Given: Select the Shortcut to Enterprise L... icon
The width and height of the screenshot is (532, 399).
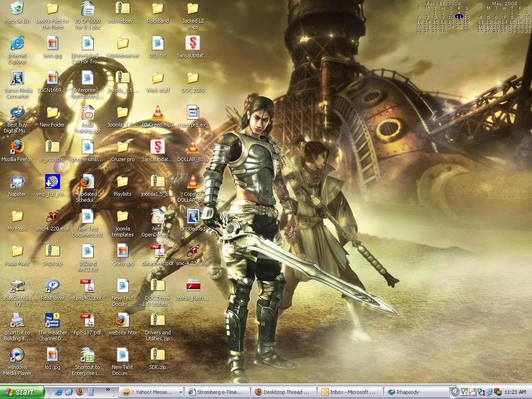Looking at the screenshot, I should 87,362.
